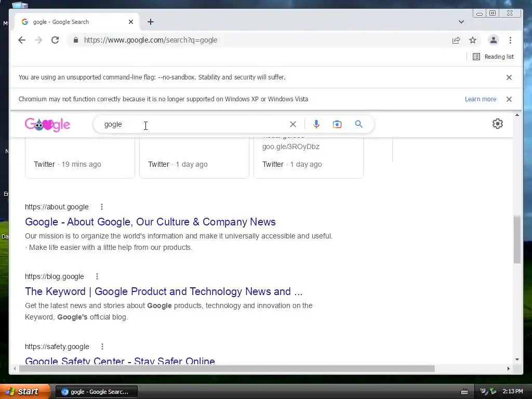Share this page using the share icon
532x399 pixels.
click(456, 40)
